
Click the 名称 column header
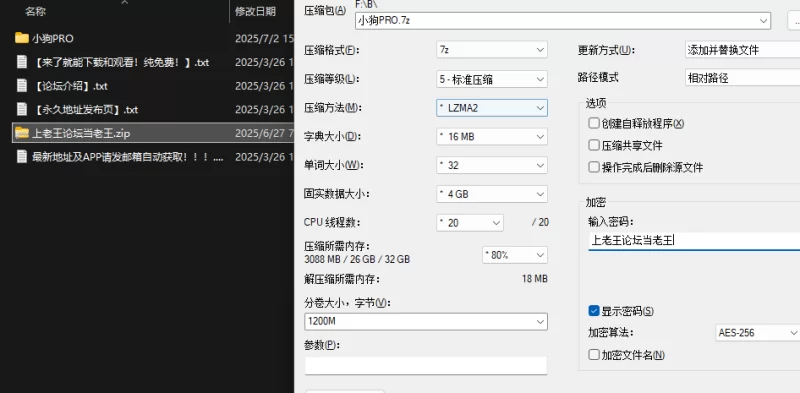pos(36,11)
